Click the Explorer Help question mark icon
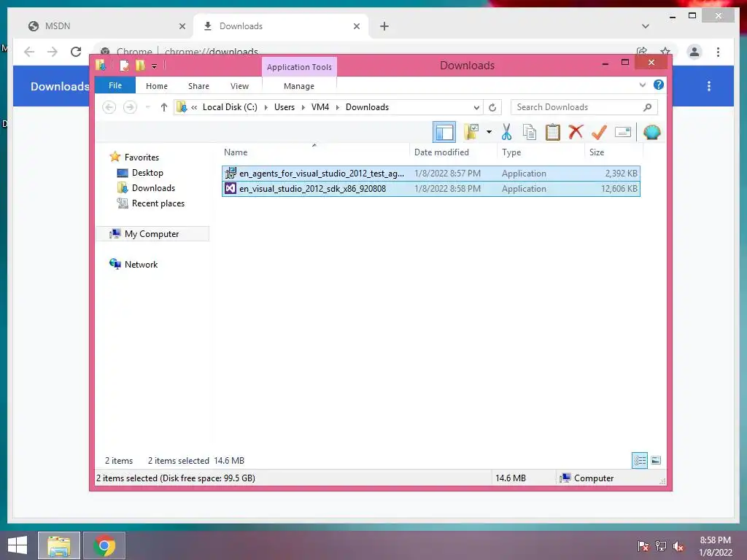Viewport: 747px width, 560px height. pos(659,85)
